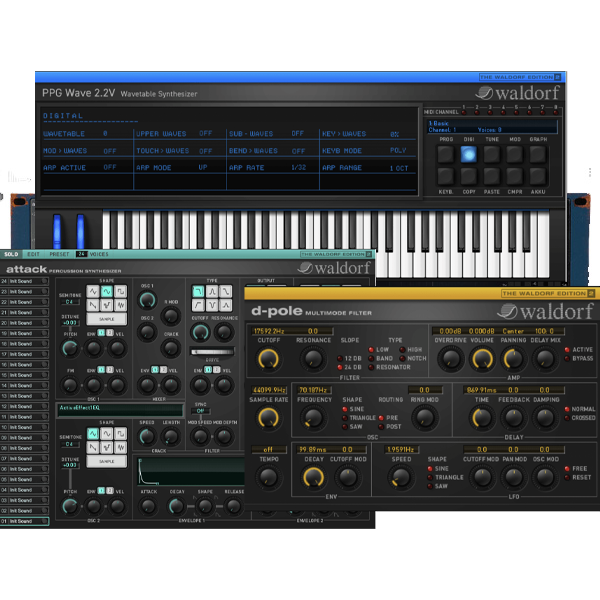Select square wave shape in Attack OSC 1
The image size is (600, 600).
pos(121,292)
